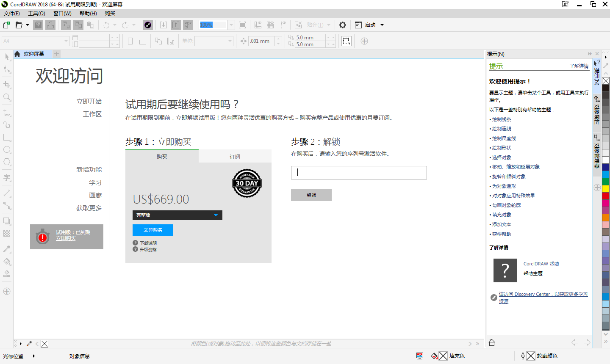The image size is (610, 364).
Task: Select the Polygon tool
Action: coord(7,162)
